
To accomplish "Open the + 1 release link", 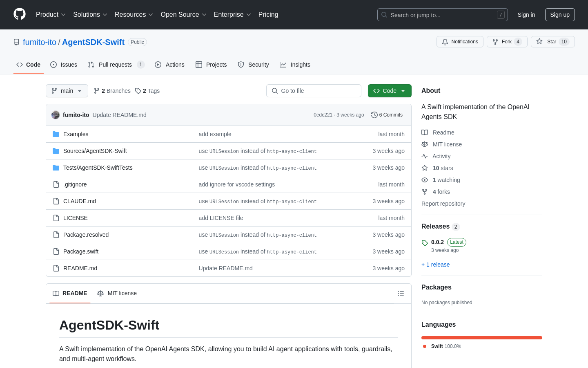I will tap(435, 265).
